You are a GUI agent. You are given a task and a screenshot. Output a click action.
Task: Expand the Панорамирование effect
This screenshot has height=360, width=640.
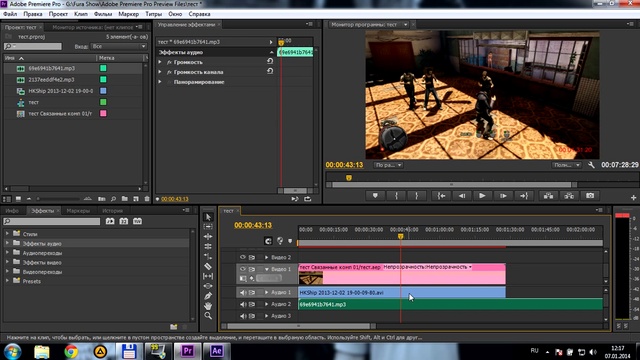(160, 82)
